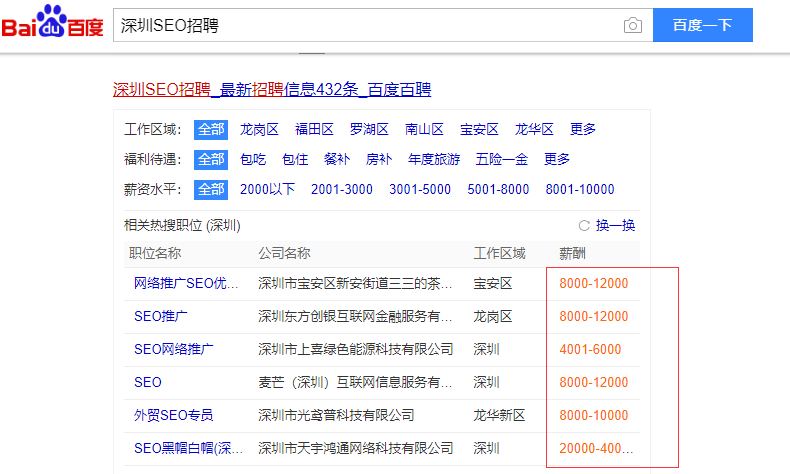
Task: Open the SEO网络推广 job listing
Action: [x=173, y=349]
